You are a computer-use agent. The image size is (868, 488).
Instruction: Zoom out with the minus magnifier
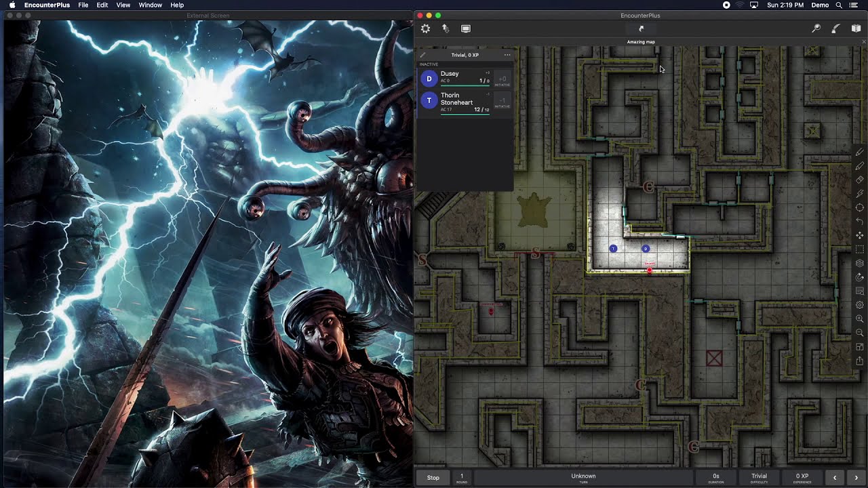pos(860,333)
